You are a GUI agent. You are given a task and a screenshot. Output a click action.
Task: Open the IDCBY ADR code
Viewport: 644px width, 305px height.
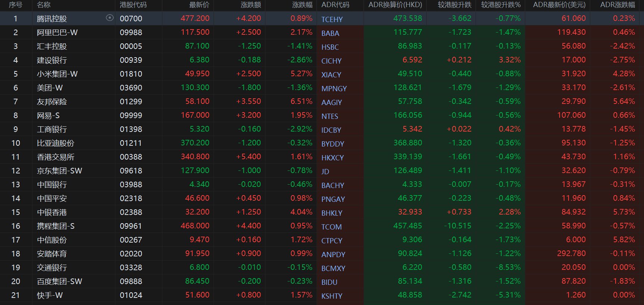pos(331,130)
